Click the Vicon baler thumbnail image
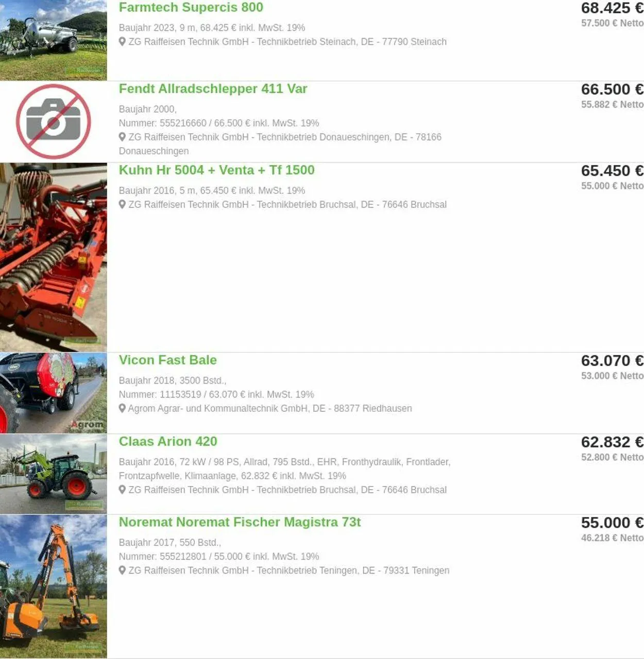This screenshot has width=644, height=659. point(54,393)
